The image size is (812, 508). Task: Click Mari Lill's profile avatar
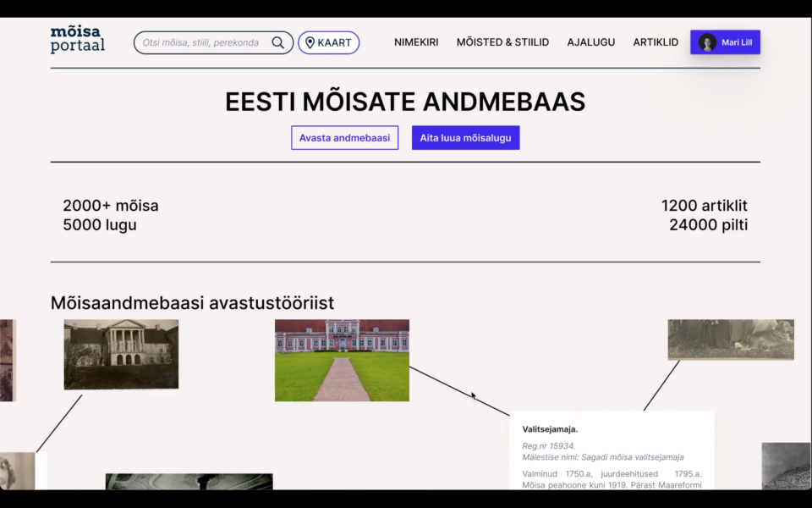[x=707, y=42]
